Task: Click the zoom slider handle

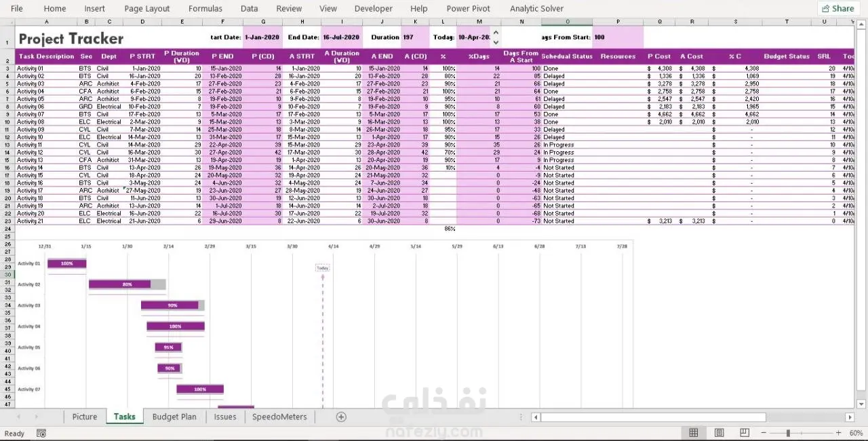Action: point(788,433)
